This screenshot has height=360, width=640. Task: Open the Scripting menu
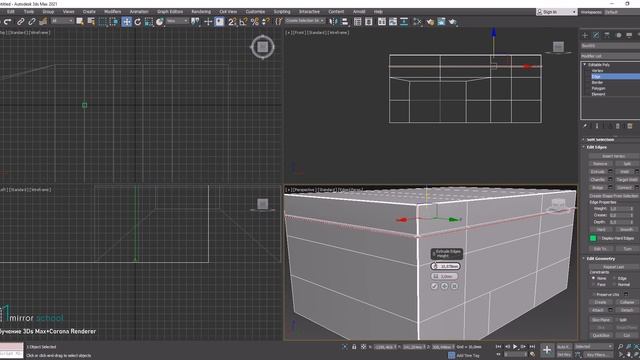(x=282, y=12)
